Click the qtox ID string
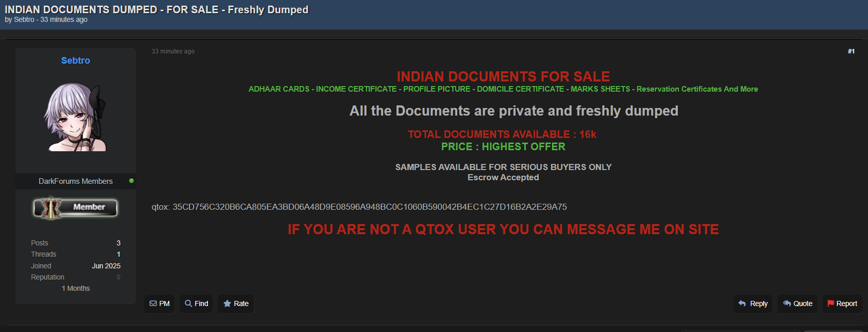This screenshot has width=868, height=332. click(x=370, y=207)
